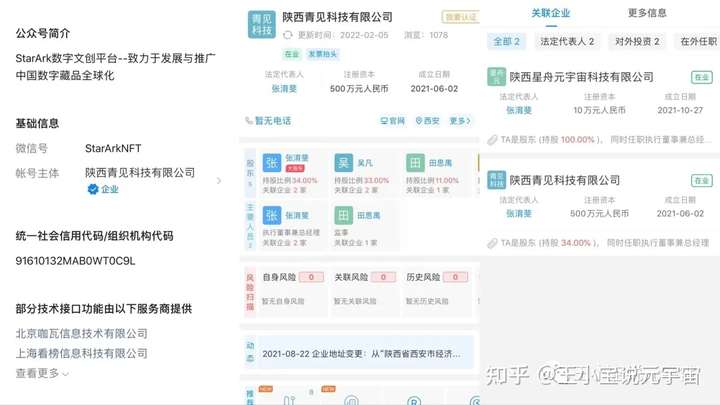The image size is (720, 405).
Task: Tap 北京咖瓦信息技术有限公司
Action: click(x=82, y=333)
